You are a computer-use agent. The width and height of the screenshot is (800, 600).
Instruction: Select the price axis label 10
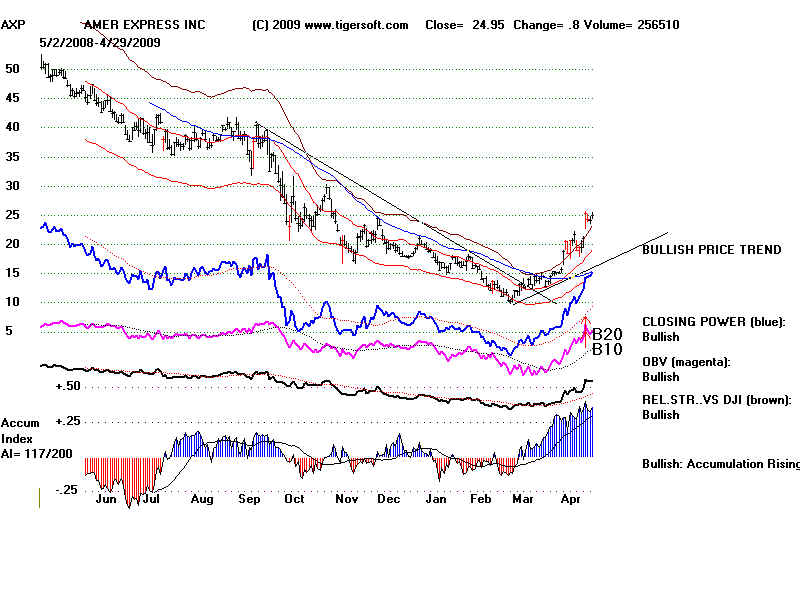(x=12, y=302)
